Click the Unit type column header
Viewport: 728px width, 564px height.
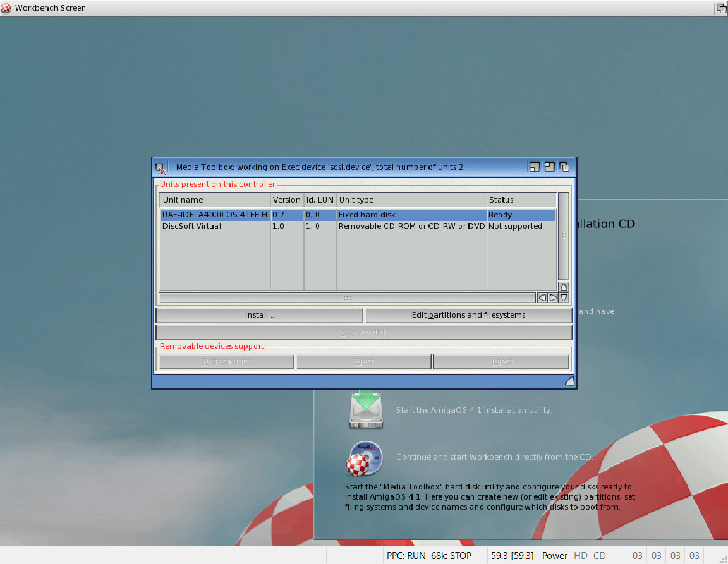(411, 200)
